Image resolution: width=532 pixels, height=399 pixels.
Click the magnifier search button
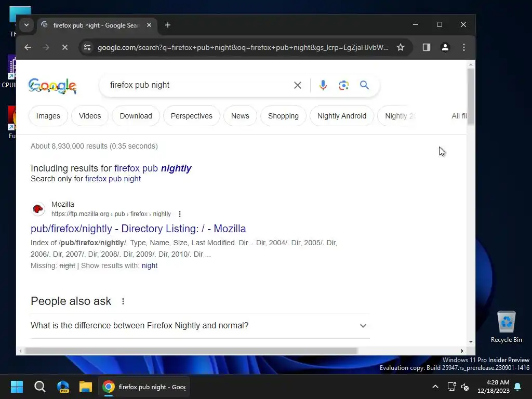pos(364,85)
